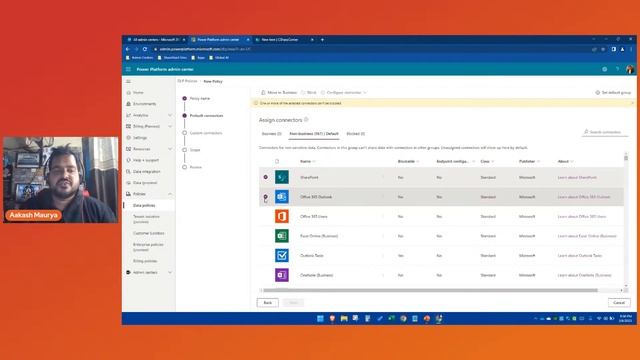Open the Blockable column header menu
Image resolution: width=640 pixels, height=360 pixels.
click(x=409, y=162)
